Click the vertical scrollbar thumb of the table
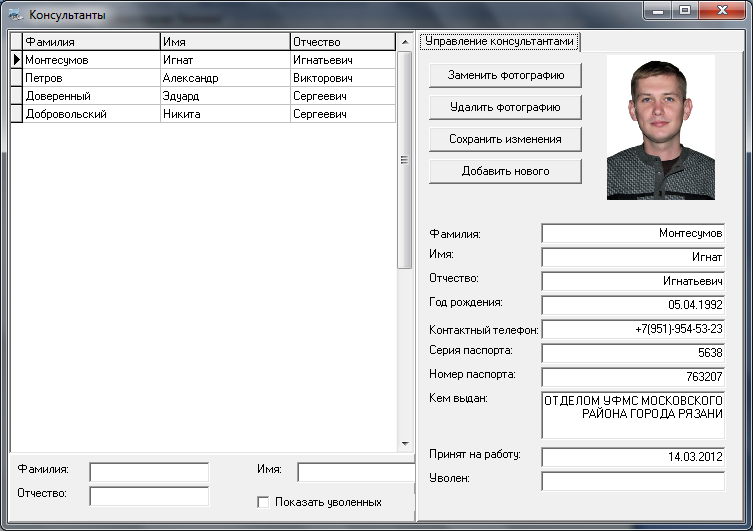The height and width of the screenshot is (531, 753). (x=405, y=160)
